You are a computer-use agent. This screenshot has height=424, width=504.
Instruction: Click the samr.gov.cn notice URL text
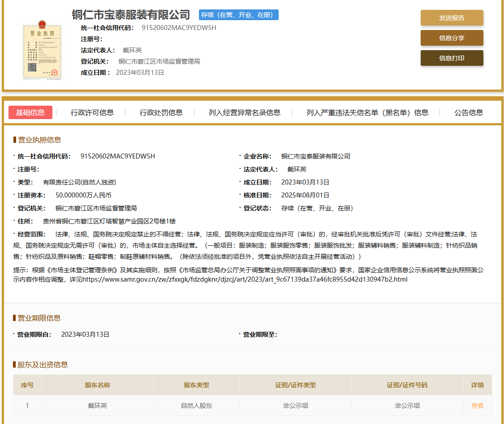click(x=245, y=279)
